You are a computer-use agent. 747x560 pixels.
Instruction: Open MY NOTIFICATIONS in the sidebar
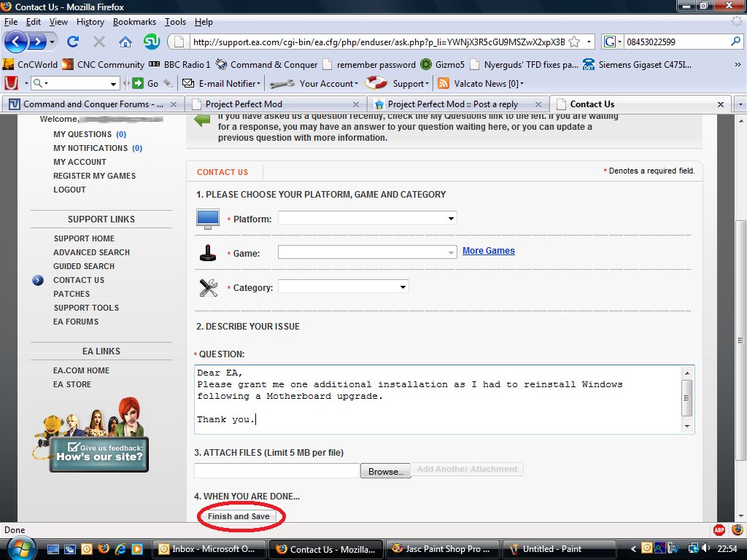click(98, 148)
